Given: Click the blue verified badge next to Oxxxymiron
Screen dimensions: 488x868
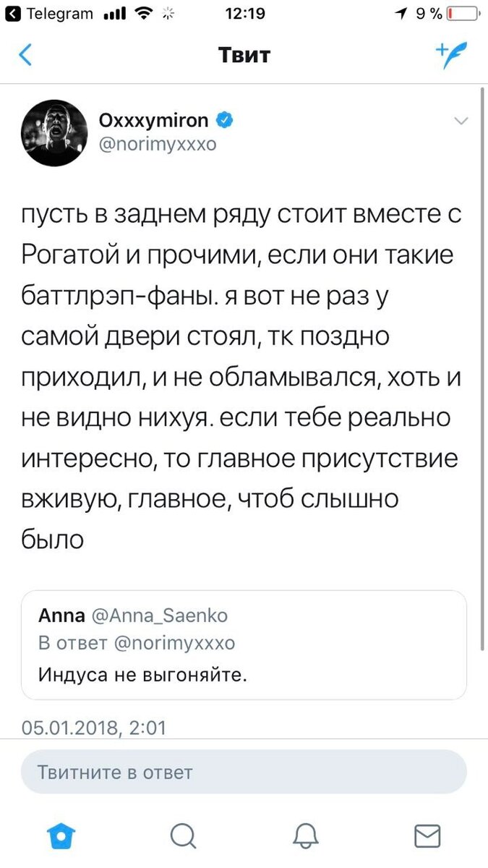Looking at the screenshot, I should click(225, 120).
